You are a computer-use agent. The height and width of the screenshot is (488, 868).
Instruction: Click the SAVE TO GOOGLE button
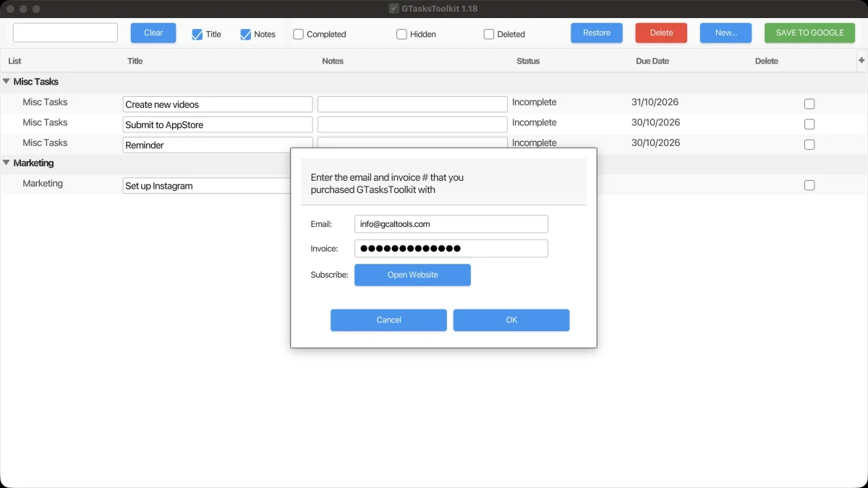point(809,33)
